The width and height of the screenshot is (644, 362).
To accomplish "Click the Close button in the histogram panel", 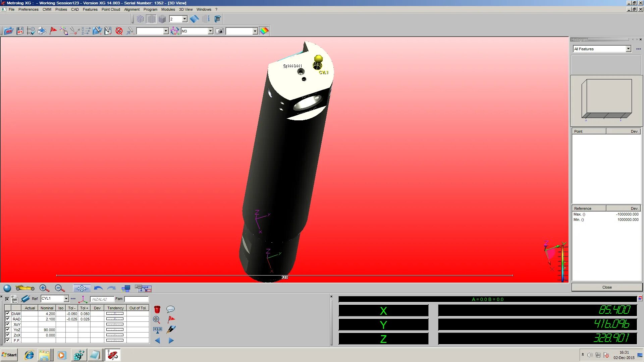I will pyautogui.click(x=606, y=287).
